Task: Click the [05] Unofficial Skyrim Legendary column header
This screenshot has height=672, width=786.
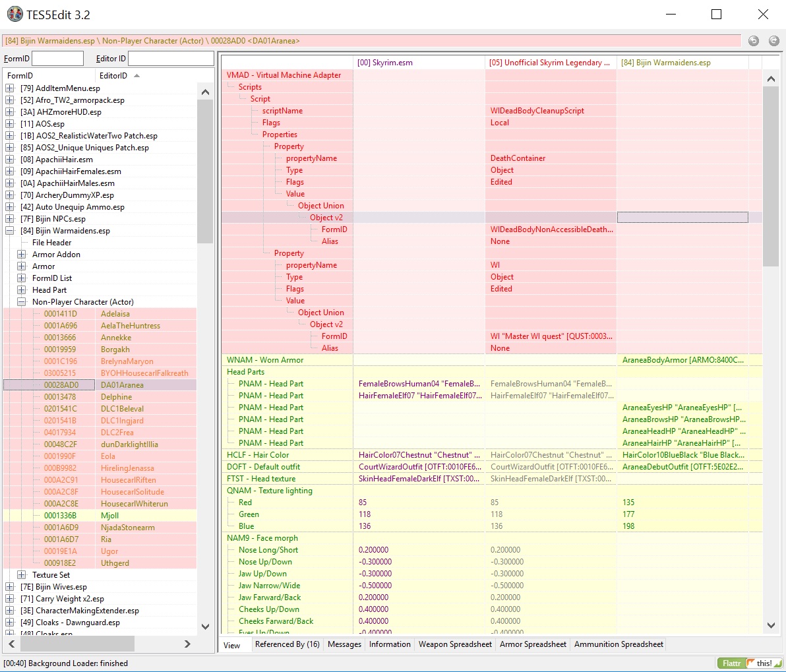Action: (551, 63)
